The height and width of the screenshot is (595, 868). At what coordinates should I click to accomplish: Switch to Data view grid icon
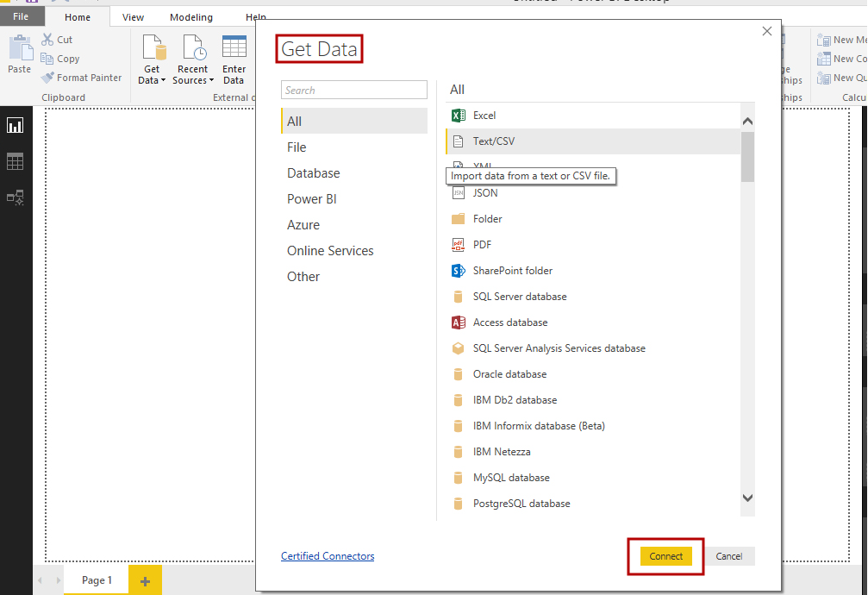15,162
